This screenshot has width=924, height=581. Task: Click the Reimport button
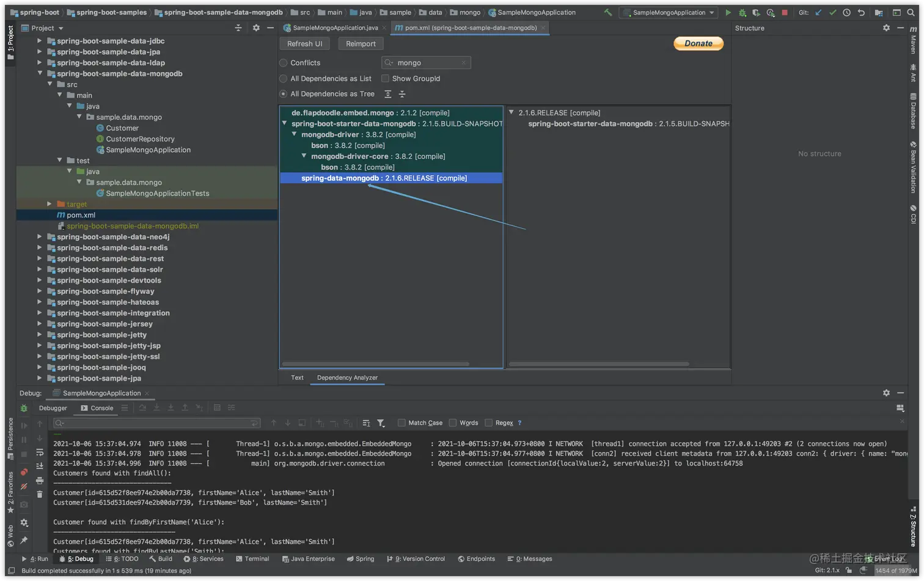[x=361, y=44]
